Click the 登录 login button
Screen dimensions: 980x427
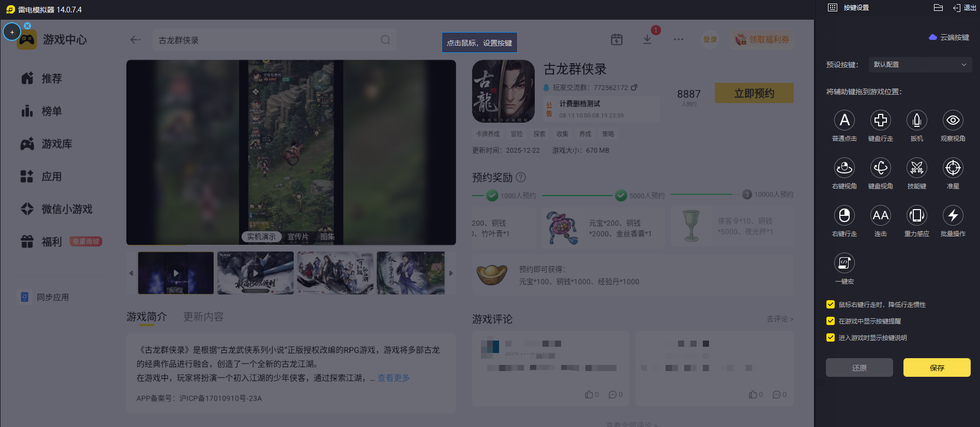pyautogui.click(x=710, y=39)
